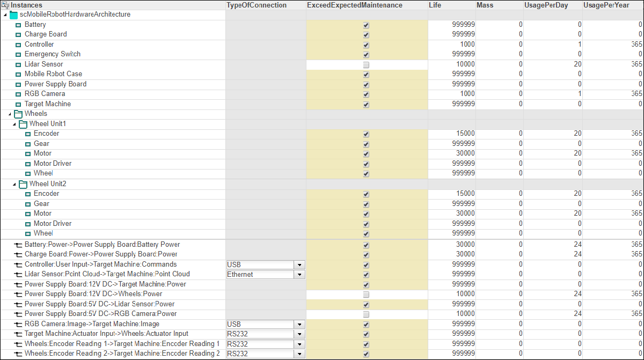Click the UsagePerYear column header

pos(613,5)
